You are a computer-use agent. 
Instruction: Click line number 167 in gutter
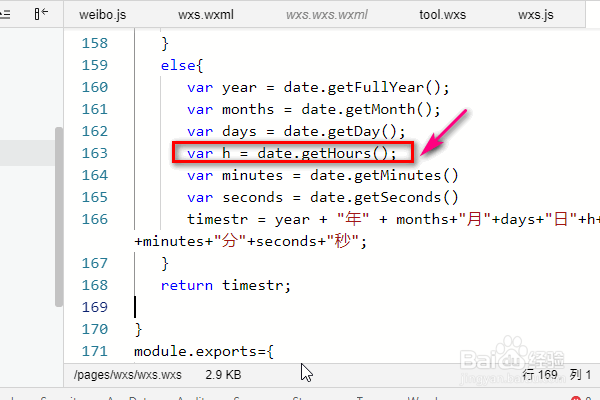(95, 263)
